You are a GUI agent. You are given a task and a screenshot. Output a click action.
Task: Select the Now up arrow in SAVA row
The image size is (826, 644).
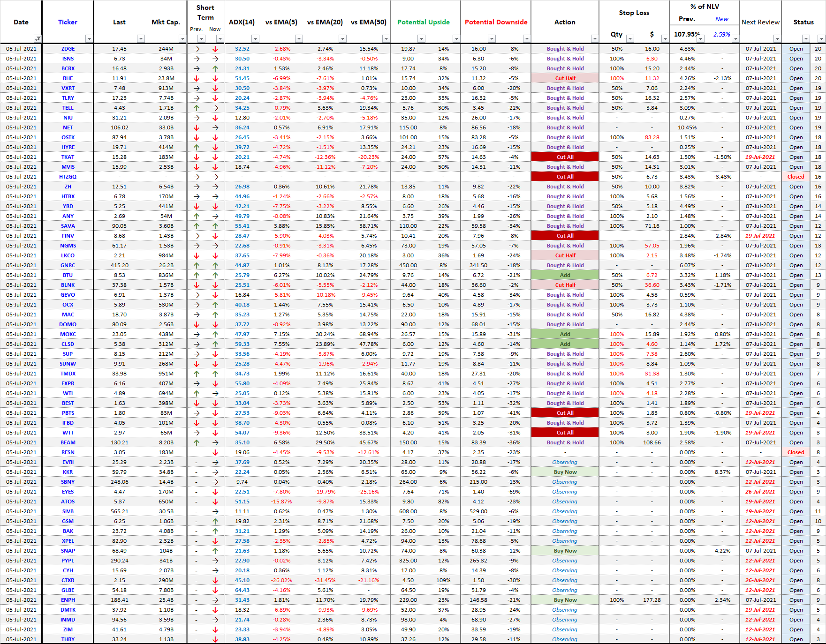[215, 226]
